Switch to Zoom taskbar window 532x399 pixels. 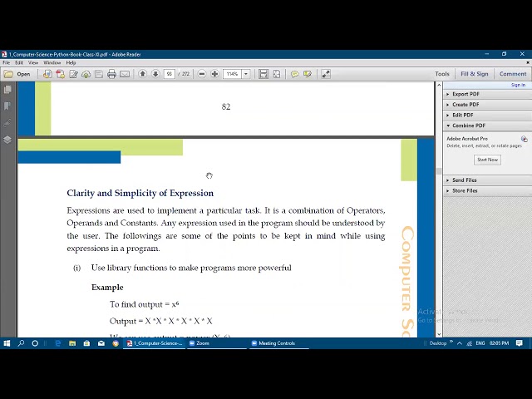(x=217, y=343)
